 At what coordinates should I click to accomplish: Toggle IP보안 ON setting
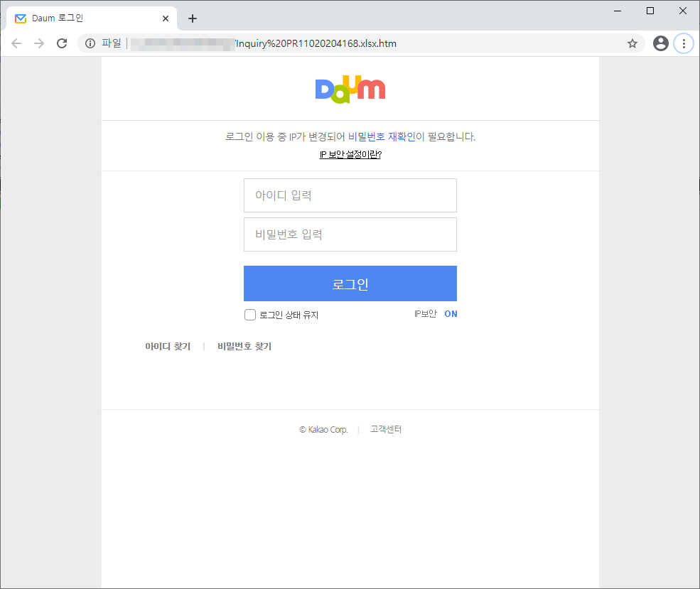451,314
